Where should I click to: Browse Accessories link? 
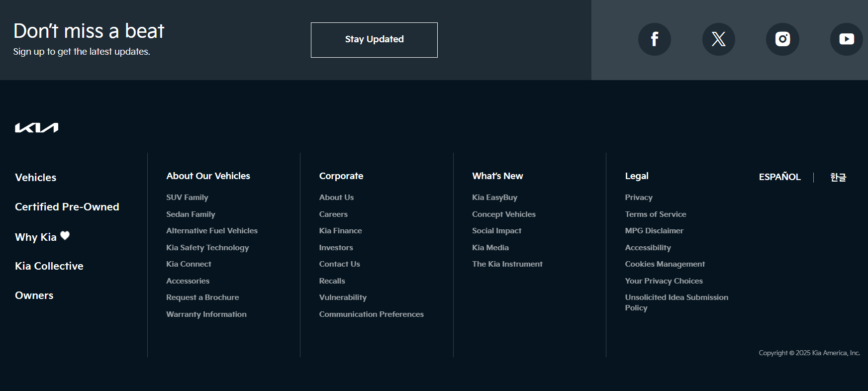coord(188,281)
